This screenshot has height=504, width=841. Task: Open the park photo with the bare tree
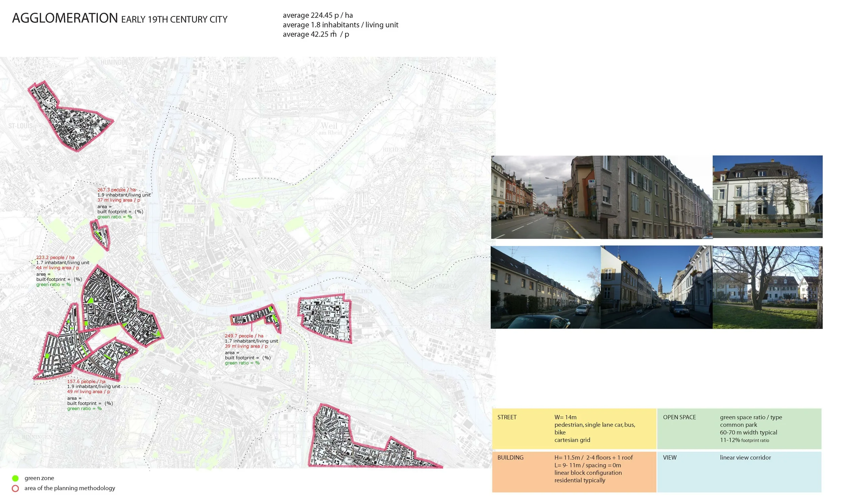tap(767, 287)
